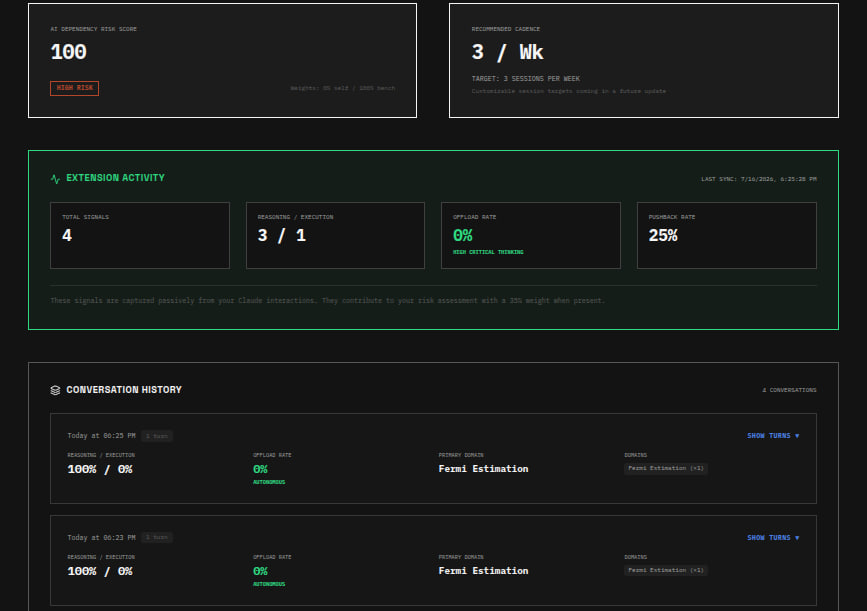Click Primary Domain 'Fermi Estimation' in 06:23 PM conversation
The image size is (867, 611).
coord(483,571)
